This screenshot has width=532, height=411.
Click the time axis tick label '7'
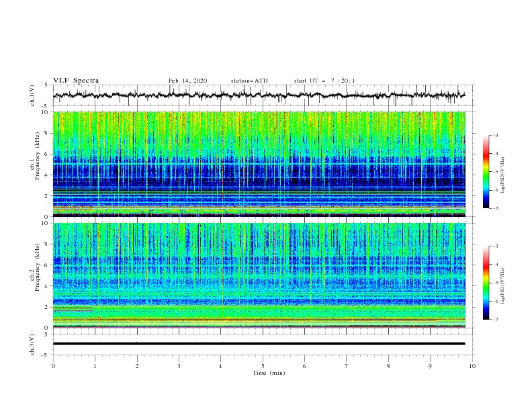coord(347,366)
